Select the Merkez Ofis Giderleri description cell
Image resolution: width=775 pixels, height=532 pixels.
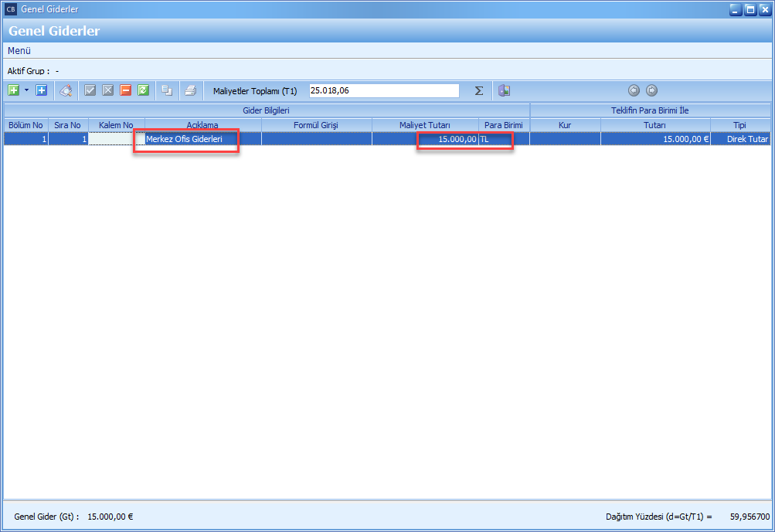click(x=185, y=139)
